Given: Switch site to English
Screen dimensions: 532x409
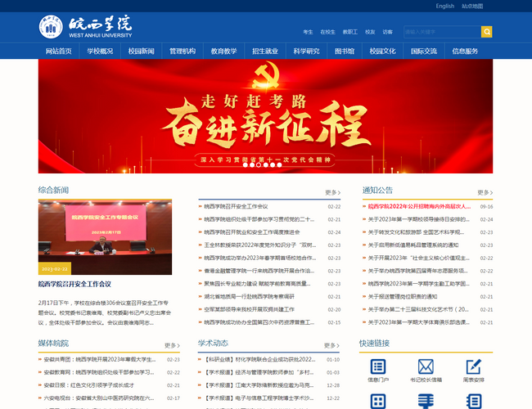Looking at the screenshot, I should pyautogui.click(x=444, y=6).
